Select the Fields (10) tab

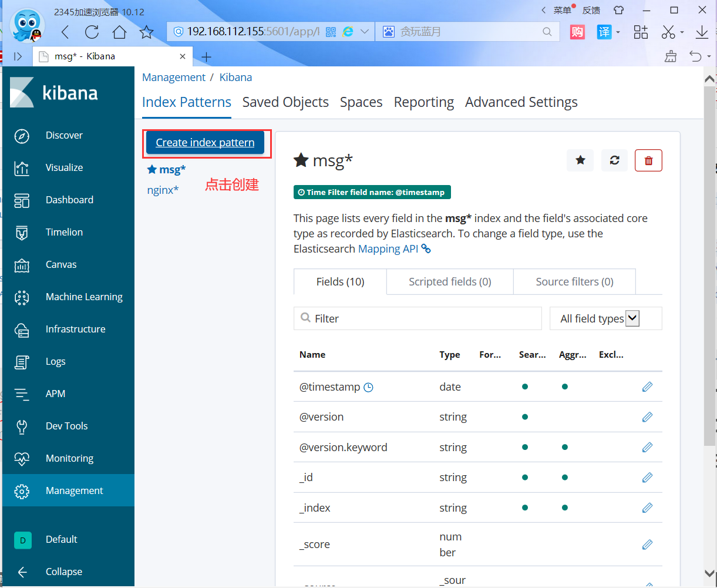[340, 281]
